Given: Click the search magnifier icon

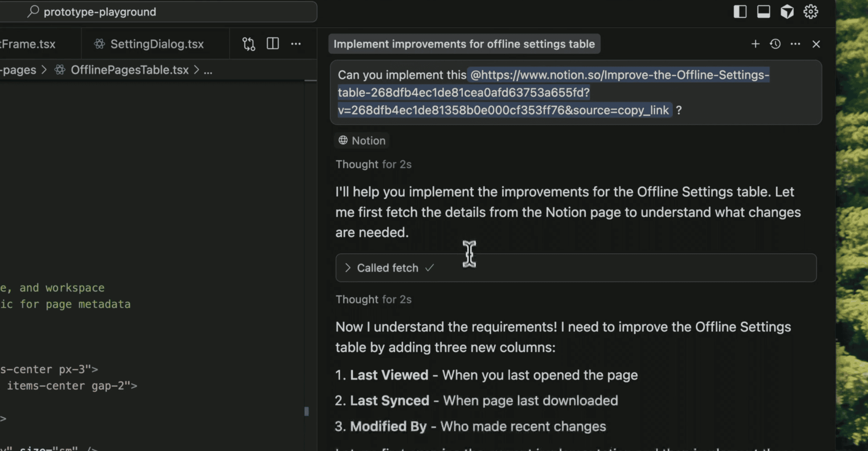Looking at the screenshot, I should point(33,12).
